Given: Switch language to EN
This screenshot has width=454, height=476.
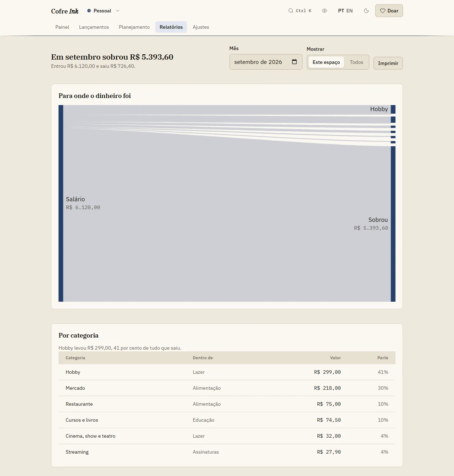Looking at the screenshot, I should [x=350, y=11].
